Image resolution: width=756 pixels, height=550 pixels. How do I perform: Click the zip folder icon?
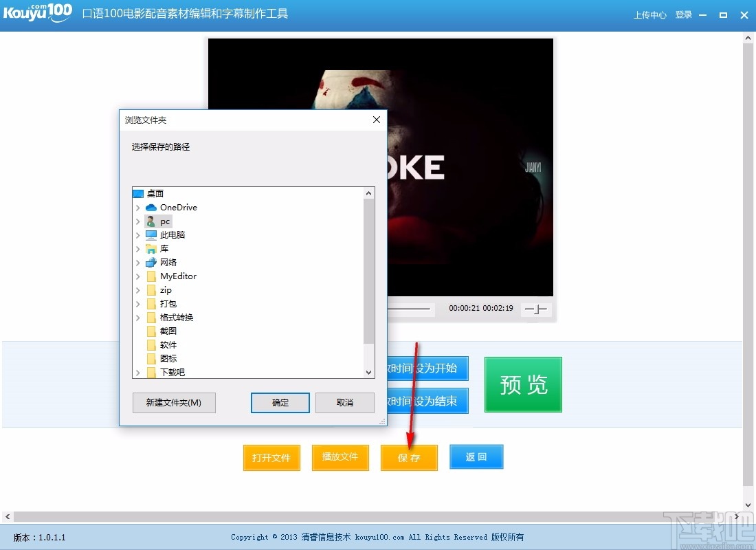click(x=151, y=290)
